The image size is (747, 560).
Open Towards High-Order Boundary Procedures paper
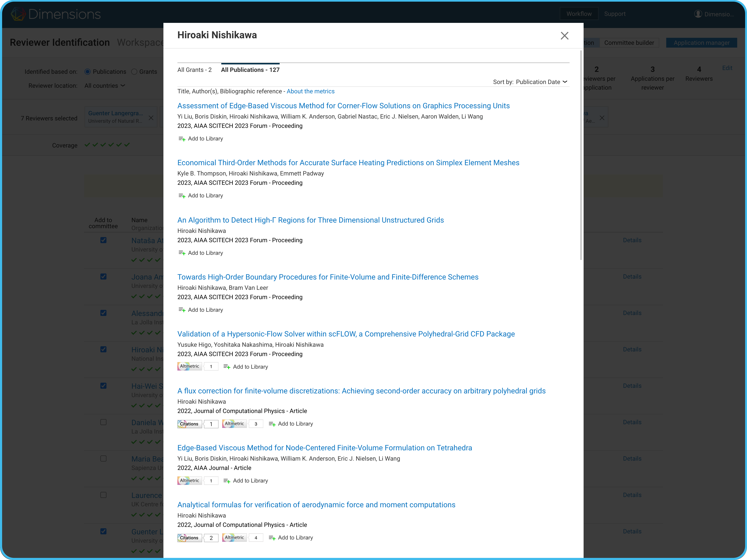(x=328, y=277)
